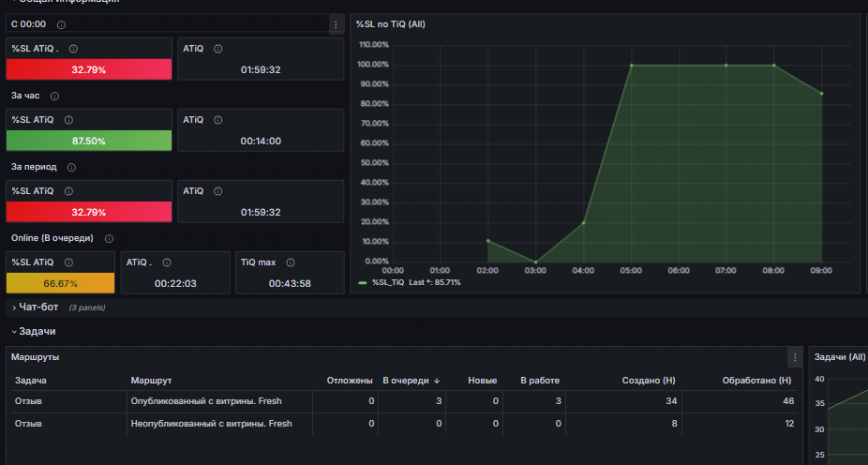
Task: Click red 32.79% value under С 00:00
Action: tap(88, 69)
